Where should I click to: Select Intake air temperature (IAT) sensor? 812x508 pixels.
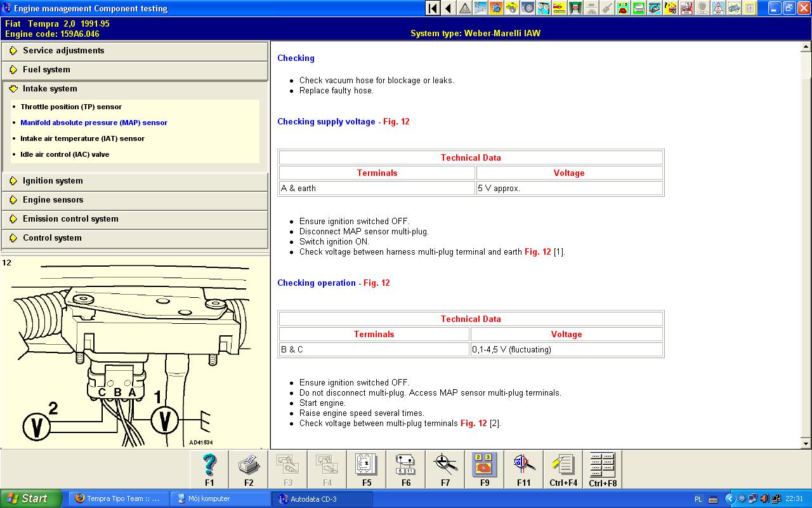coord(82,138)
